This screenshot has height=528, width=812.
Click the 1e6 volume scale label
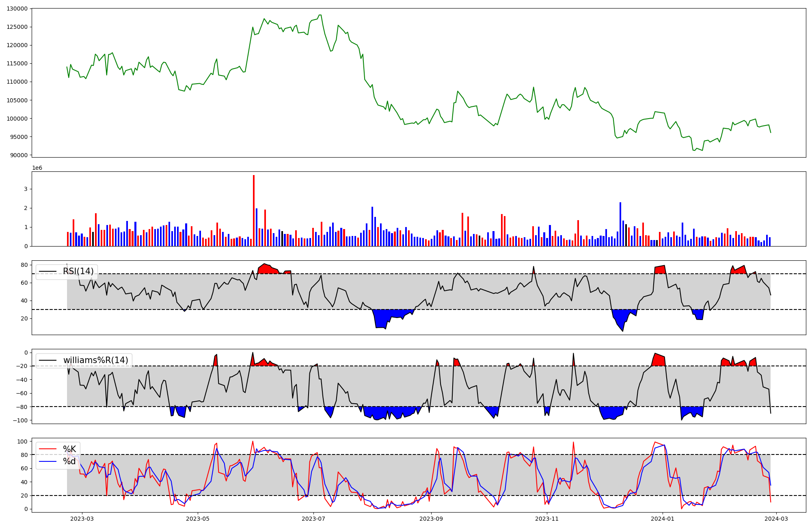(37, 168)
